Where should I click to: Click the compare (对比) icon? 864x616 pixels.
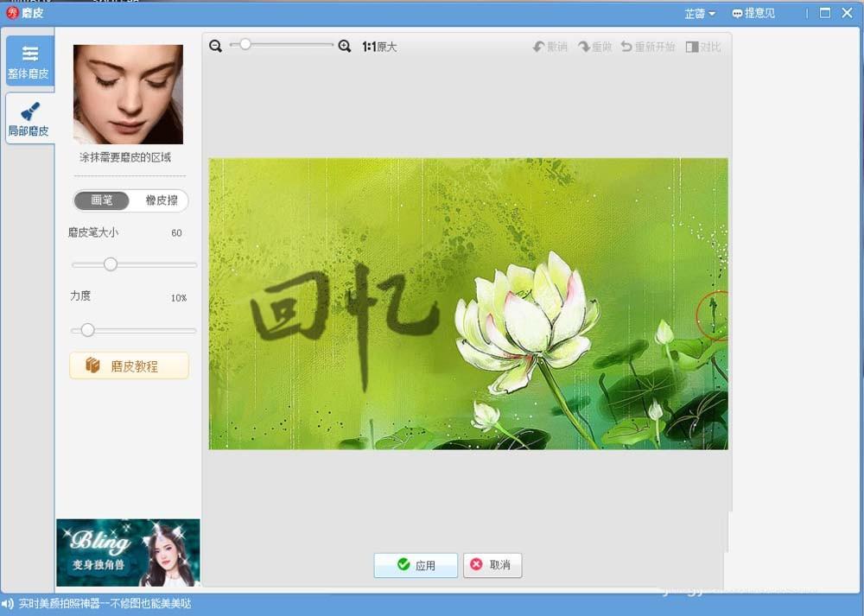(x=692, y=47)
